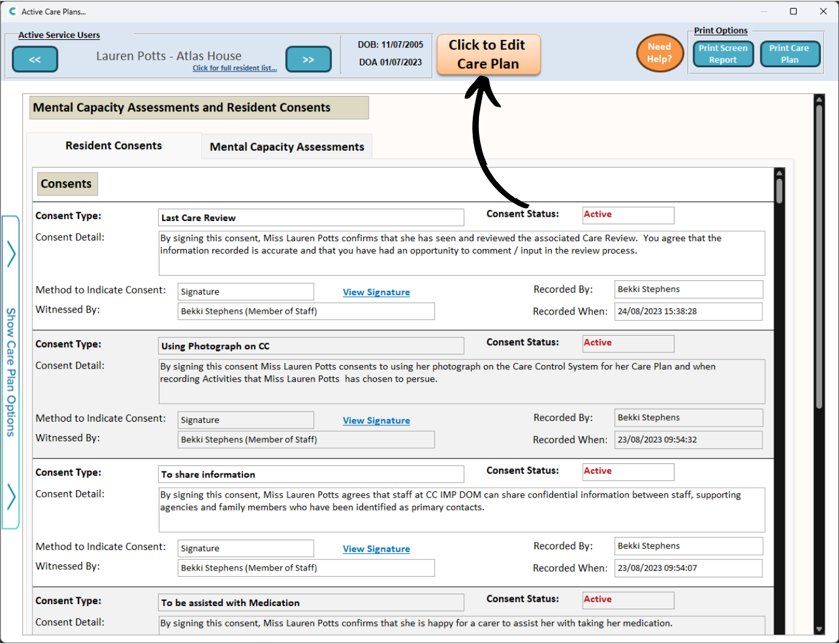Click the outer page scrollbar thumb
Screen dimensions: 839x644
click(x=819, y=257)
